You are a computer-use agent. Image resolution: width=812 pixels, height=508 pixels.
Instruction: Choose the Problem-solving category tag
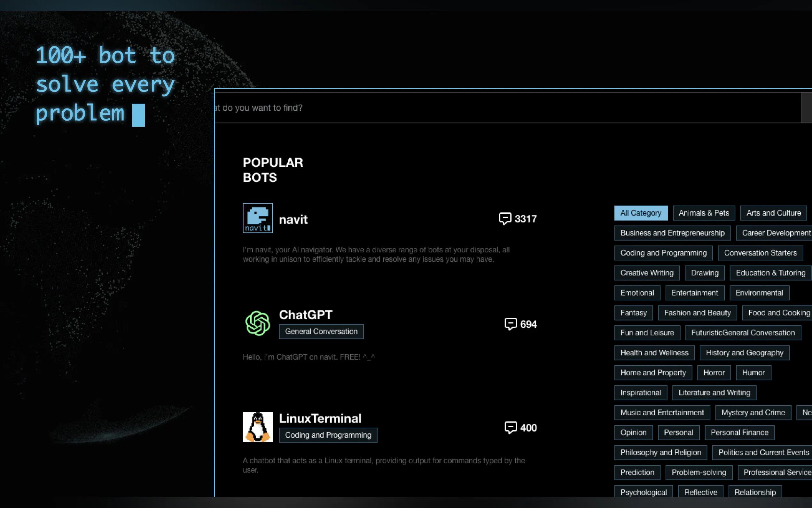[699, 472]
